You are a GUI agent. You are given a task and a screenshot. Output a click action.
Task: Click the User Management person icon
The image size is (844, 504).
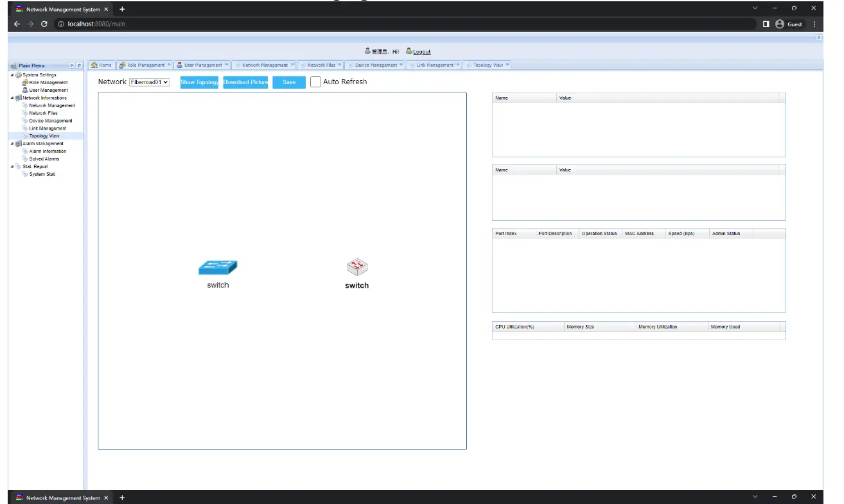click(x=24, y=90)
